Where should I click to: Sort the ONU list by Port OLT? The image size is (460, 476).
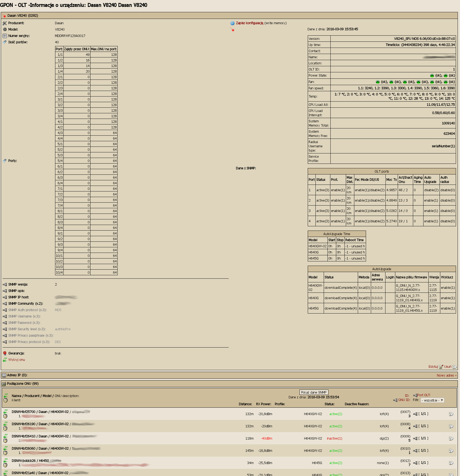pyautogui.click(x=424, y=395)
